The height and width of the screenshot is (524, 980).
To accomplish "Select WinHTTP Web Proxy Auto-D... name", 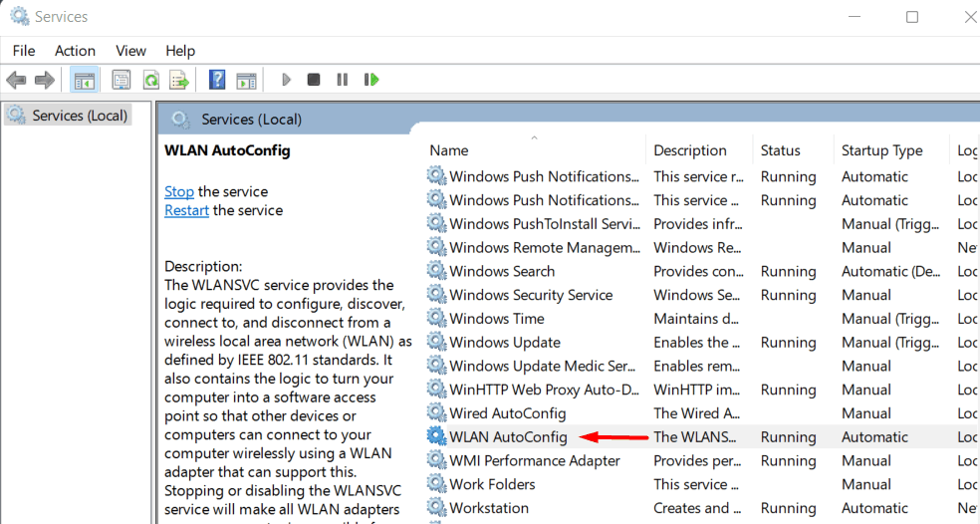I will click(x=544, y=391).
